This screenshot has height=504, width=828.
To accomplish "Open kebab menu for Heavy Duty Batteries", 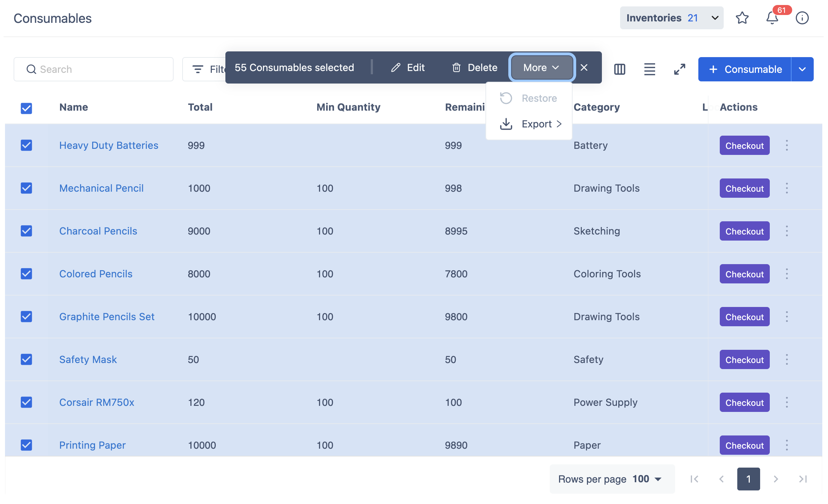I will coord(787,145).
